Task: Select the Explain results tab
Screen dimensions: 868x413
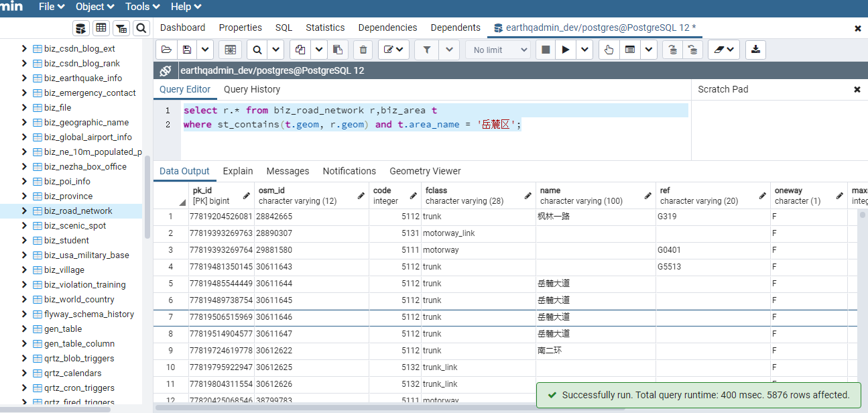Action: [238, 171]
